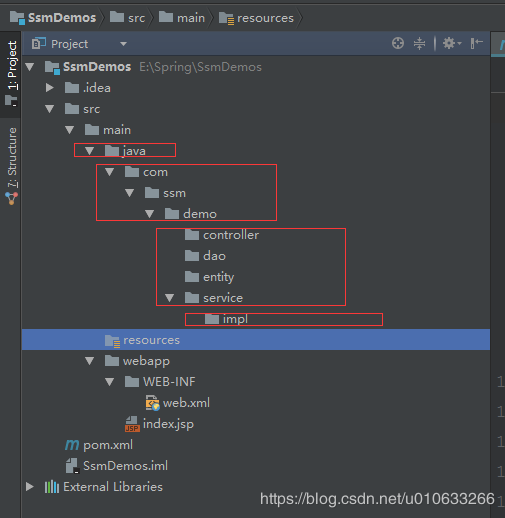Collapse the service folder arrow
This screenshot has width=505, height=518.
170,298
